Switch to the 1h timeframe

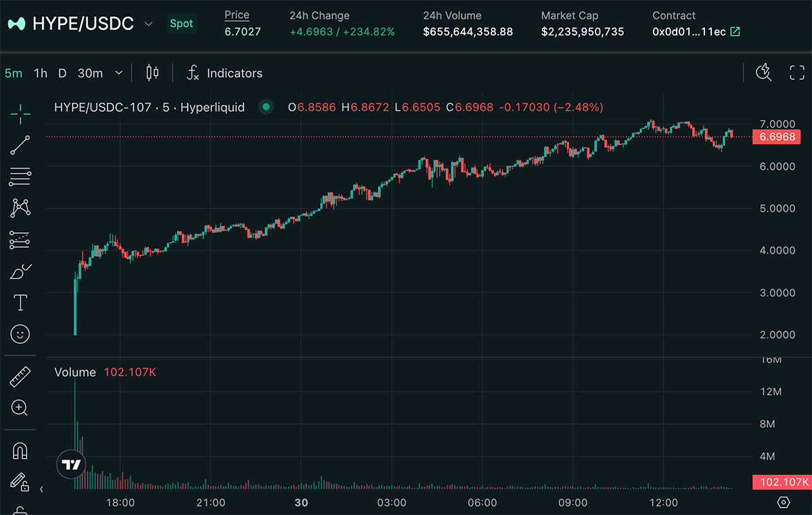tap(41, 73)
